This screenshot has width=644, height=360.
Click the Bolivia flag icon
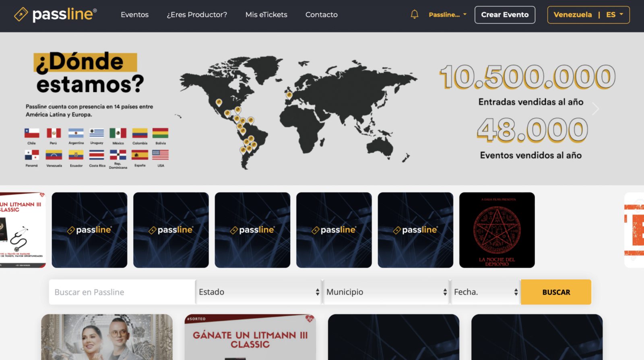[x=160, y=133]
